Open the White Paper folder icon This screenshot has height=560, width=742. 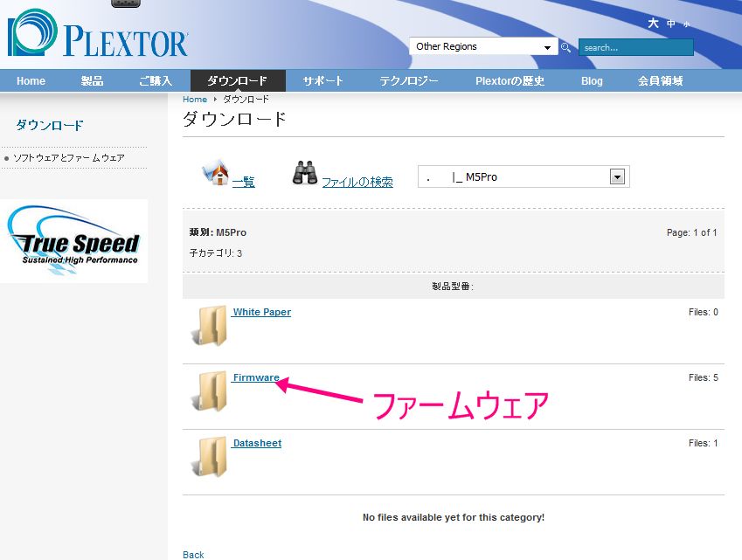tap(210, 326)
